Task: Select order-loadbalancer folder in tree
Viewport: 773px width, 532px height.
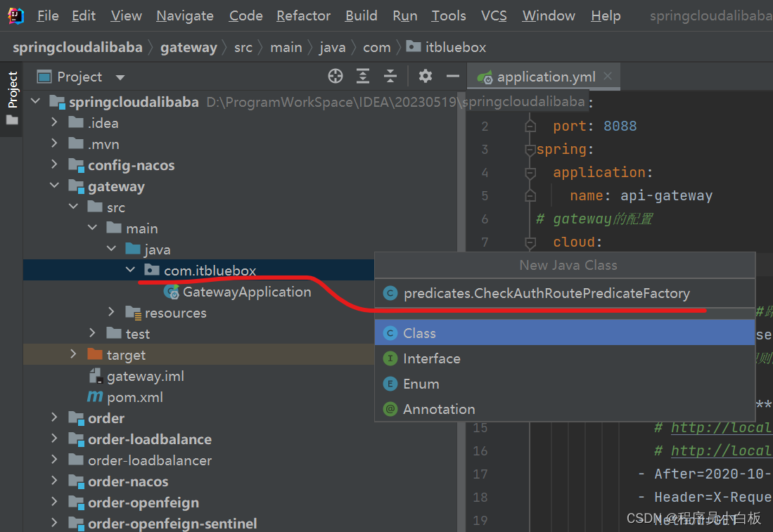Action: (150, 460)
